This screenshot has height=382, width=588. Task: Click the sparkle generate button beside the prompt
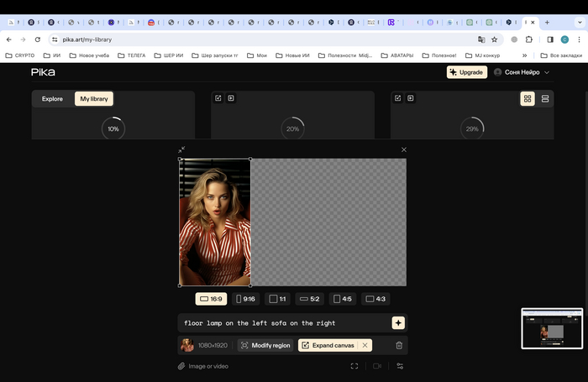(x=398, y=323)
